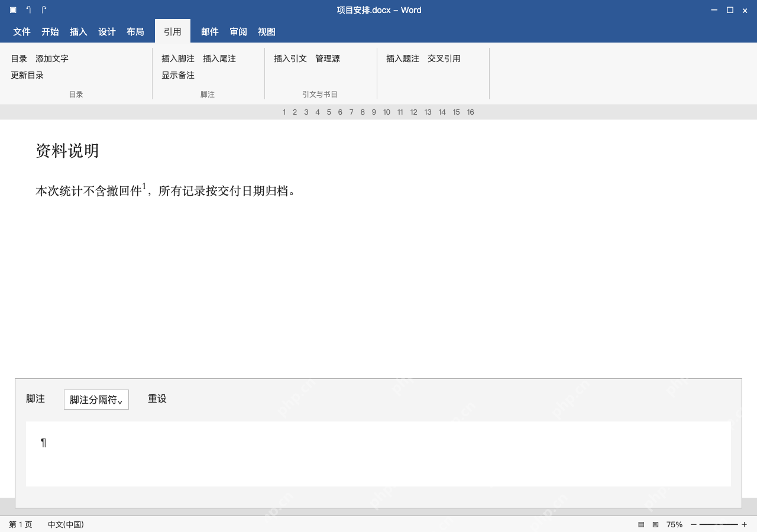Switch to the 审阅 tab

tap(238, 32)
